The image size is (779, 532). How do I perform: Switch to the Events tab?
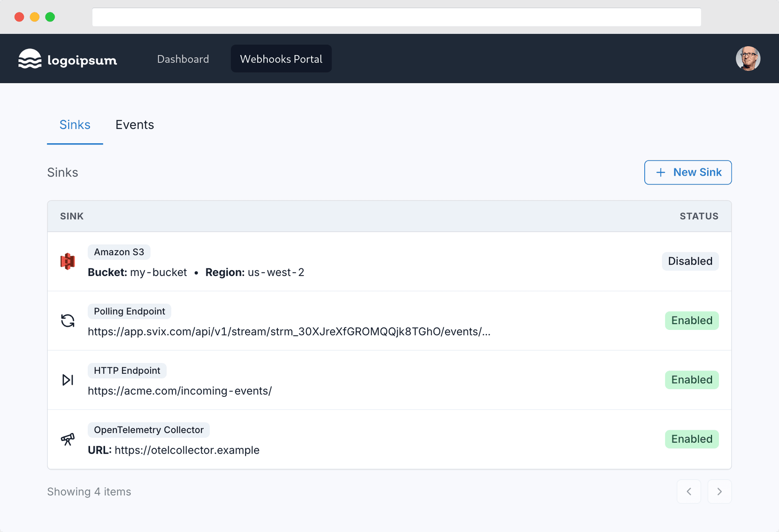pyautogui.click(x=135, y=125)
